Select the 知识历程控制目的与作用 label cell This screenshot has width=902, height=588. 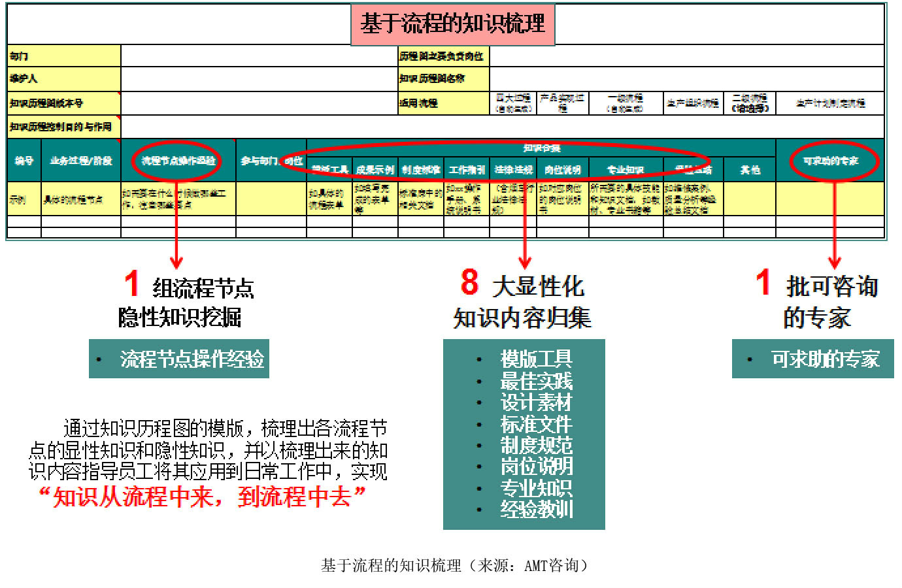pyautogui.click(x=64, y=126)
